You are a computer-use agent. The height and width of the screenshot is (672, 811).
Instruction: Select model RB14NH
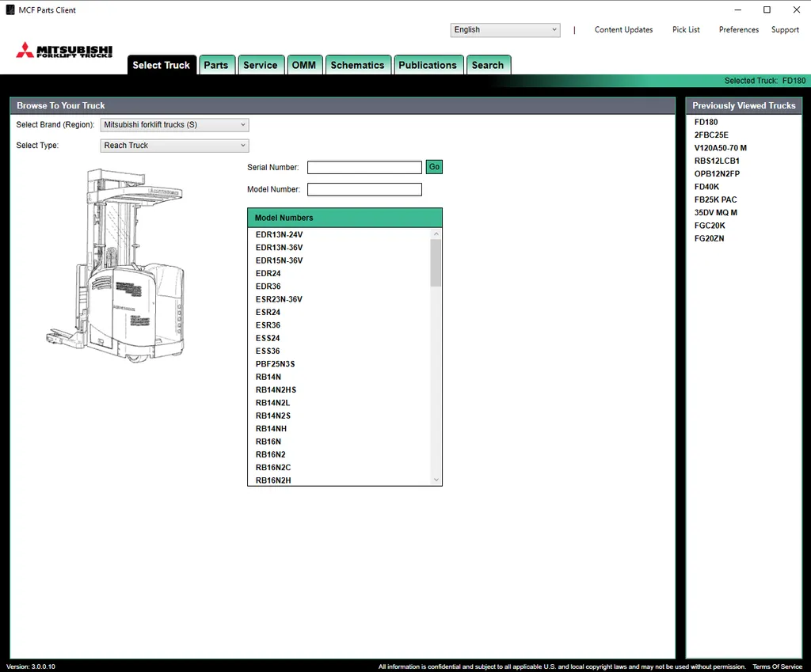271,428
